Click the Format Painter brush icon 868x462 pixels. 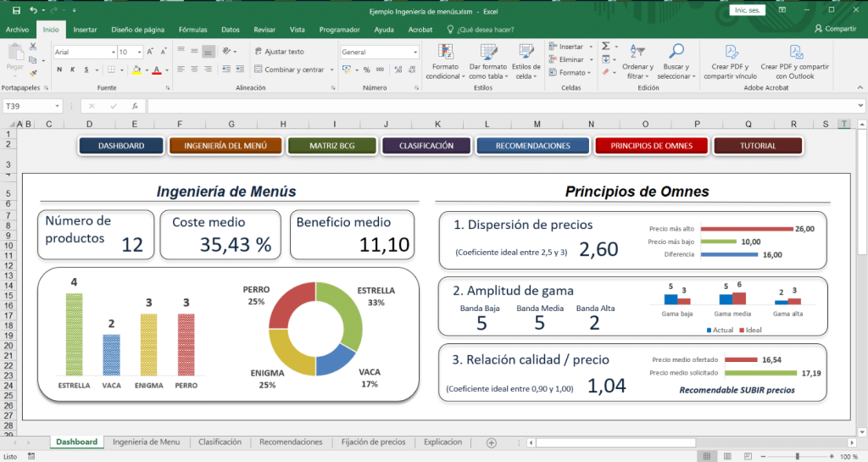33,73
